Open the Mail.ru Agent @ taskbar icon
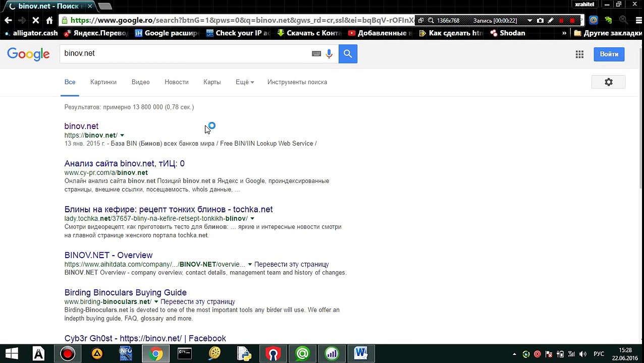The width and height of the screenshot is (644, 363). point(302,354)
